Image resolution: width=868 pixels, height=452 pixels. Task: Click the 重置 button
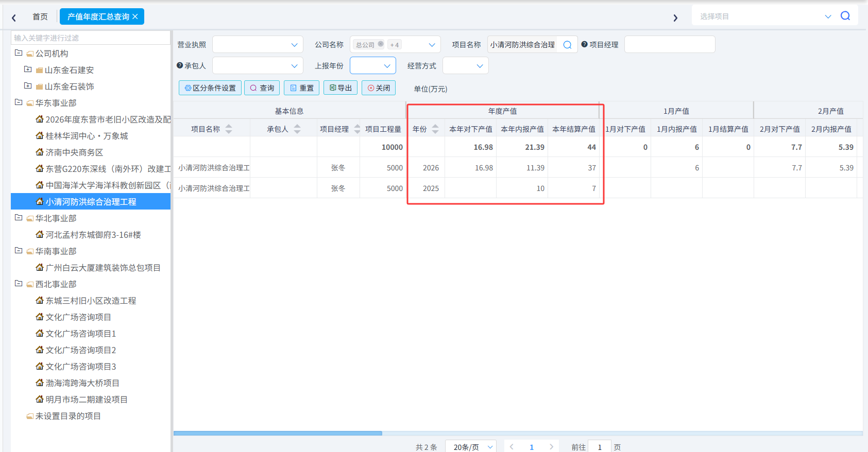click(x=302, y=88)
